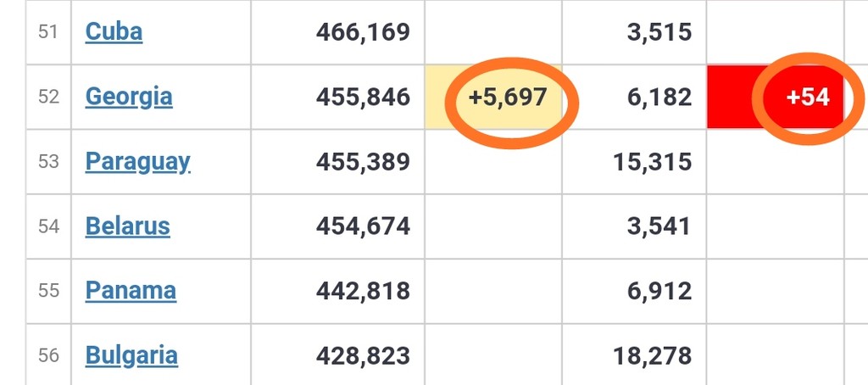Screen dimensions: 868x385
Task: Click Georgia's total deaths 6,182
Action: (659, 97)
